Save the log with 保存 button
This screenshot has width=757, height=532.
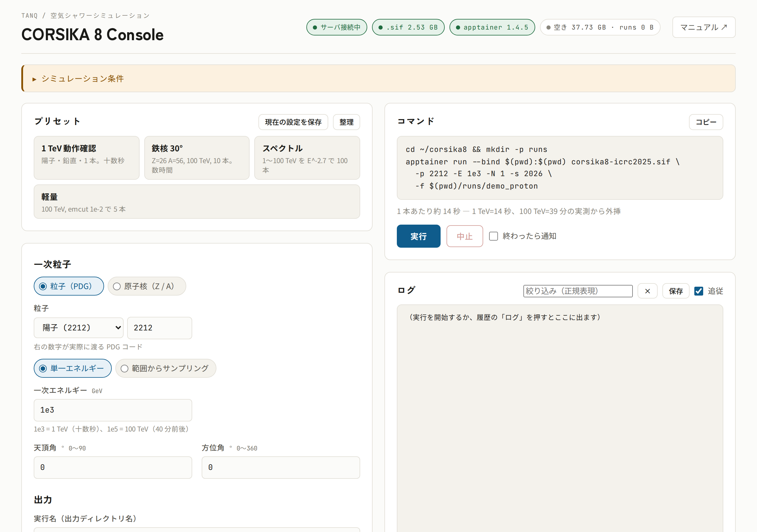[676, 291]
